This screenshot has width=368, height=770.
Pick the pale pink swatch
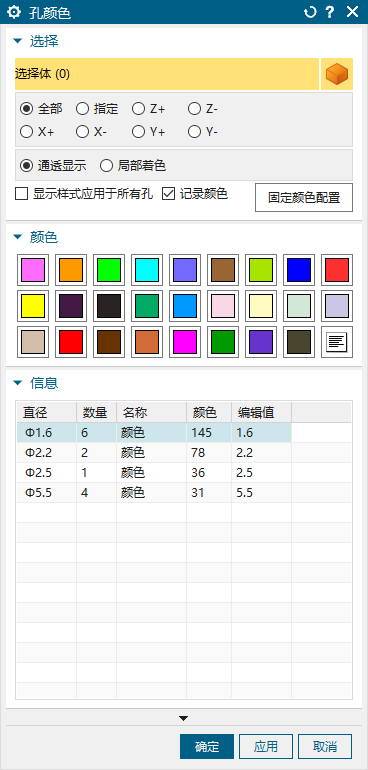tap(223, 306)
